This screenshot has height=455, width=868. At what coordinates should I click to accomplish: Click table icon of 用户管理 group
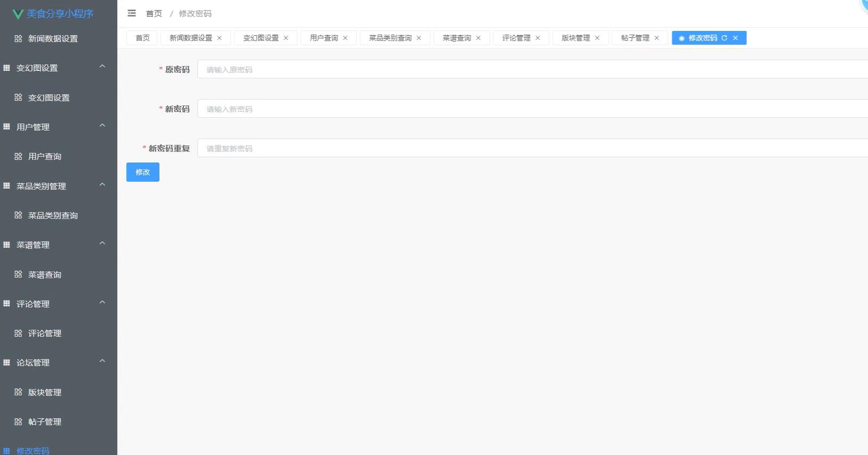coord(6,127)
